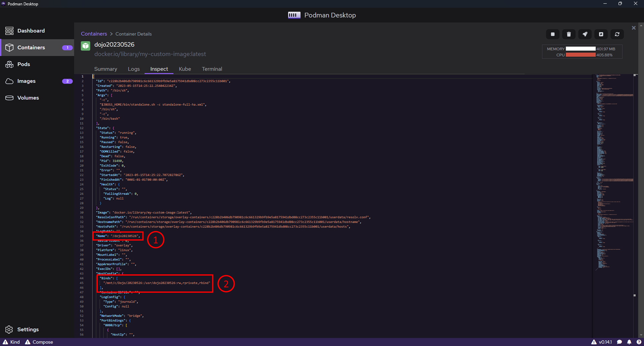Viewport: 644px width, 346px height.
Task: Open the Pods section
Action: pos(37,64)
